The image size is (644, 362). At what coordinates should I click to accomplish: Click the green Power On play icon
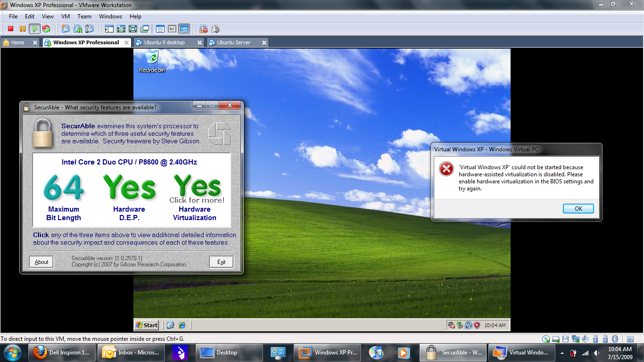[x=34, y=29]
